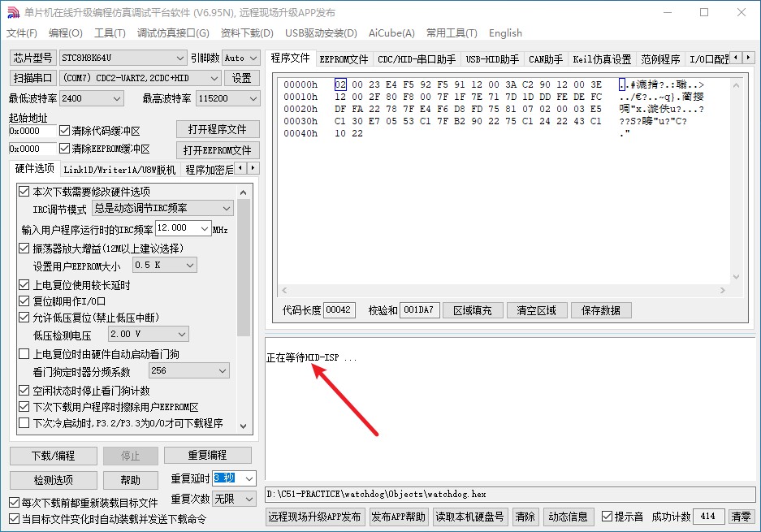Click hardware options vertical scrollbar thumb
The height and width of the screenshot is (532, 761).
point(243,267)
